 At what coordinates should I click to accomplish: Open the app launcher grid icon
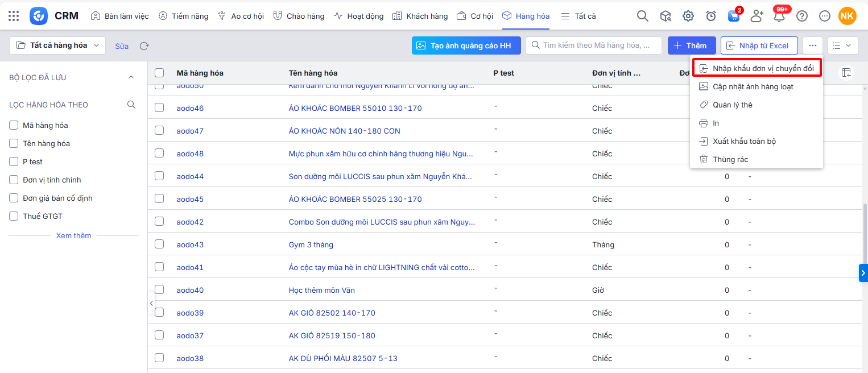14,16
